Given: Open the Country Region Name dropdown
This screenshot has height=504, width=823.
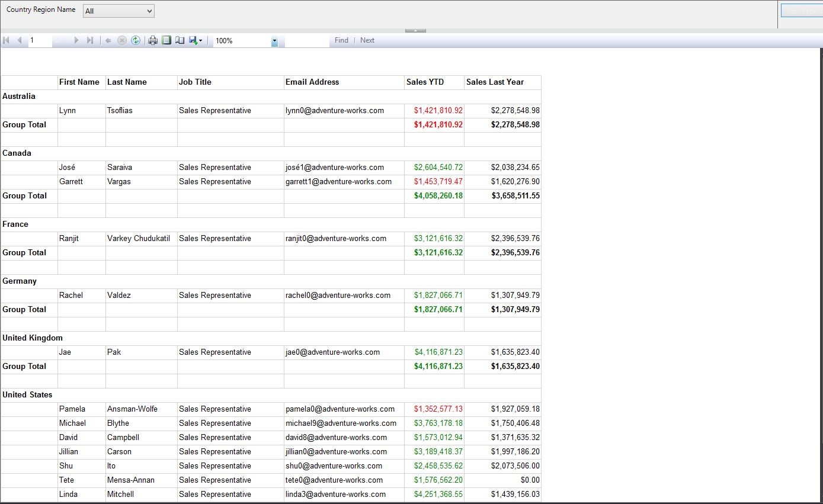Looking at the screenshot, I should click(x=119, y=11).
